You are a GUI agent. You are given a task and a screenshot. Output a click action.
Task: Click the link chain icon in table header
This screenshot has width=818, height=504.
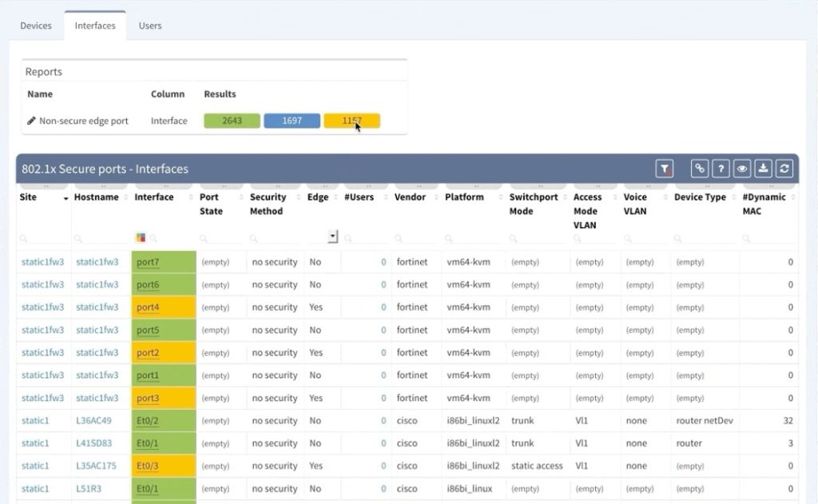[x=700, y=169]
